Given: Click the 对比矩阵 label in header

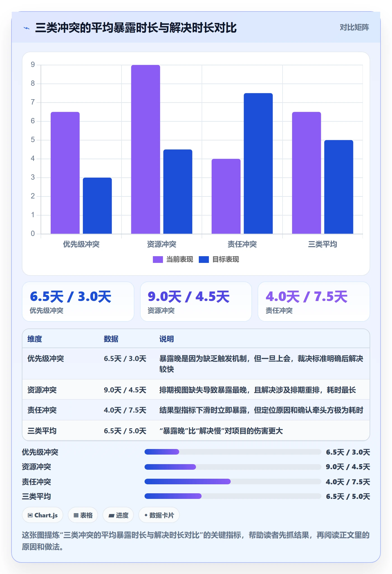Looking at the screenshot, I should 354,27.
